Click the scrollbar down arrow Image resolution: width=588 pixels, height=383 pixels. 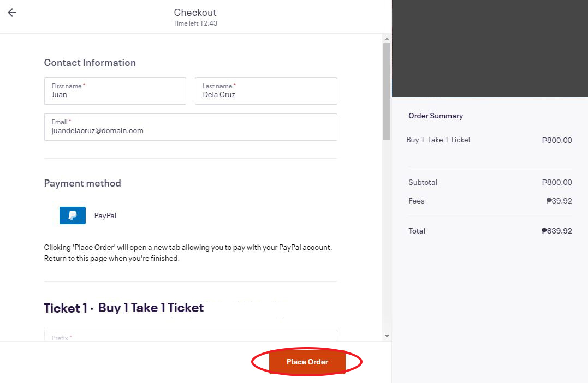pos(387,336)
